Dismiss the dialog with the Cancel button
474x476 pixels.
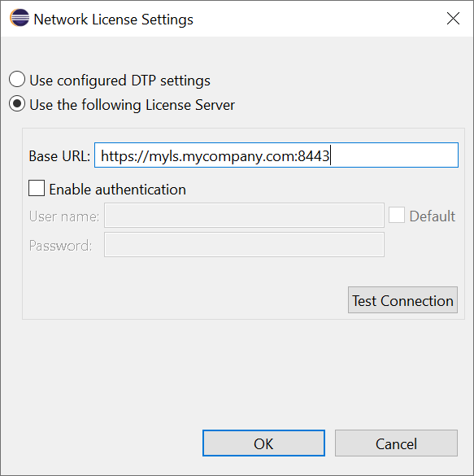396,443
